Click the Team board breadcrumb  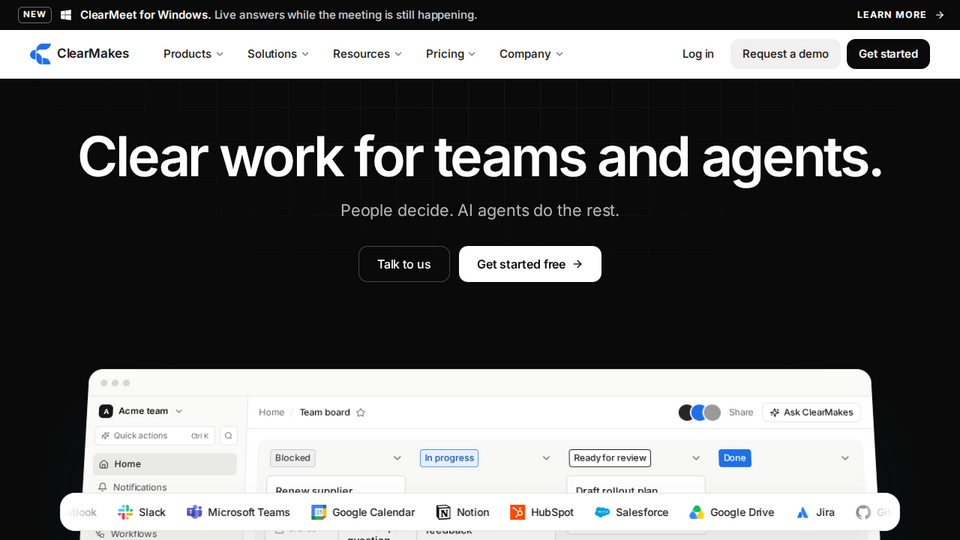click(x=324, y=412)
